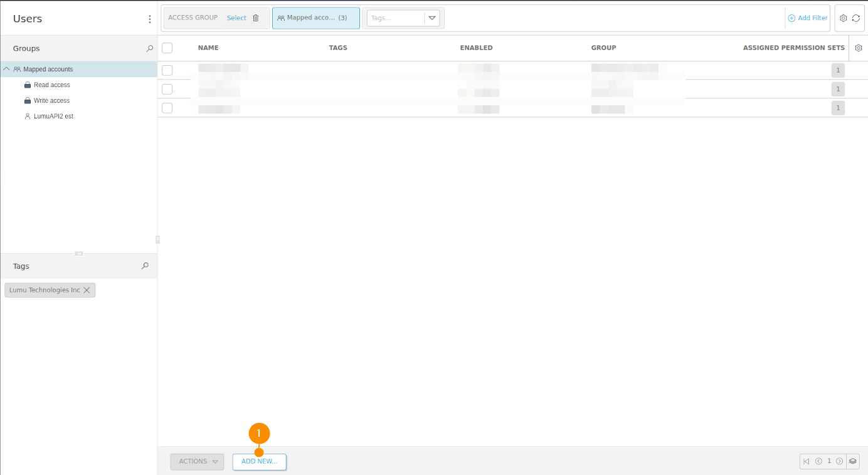Click the Groups search magnifier icon

(x=149, y=48)
